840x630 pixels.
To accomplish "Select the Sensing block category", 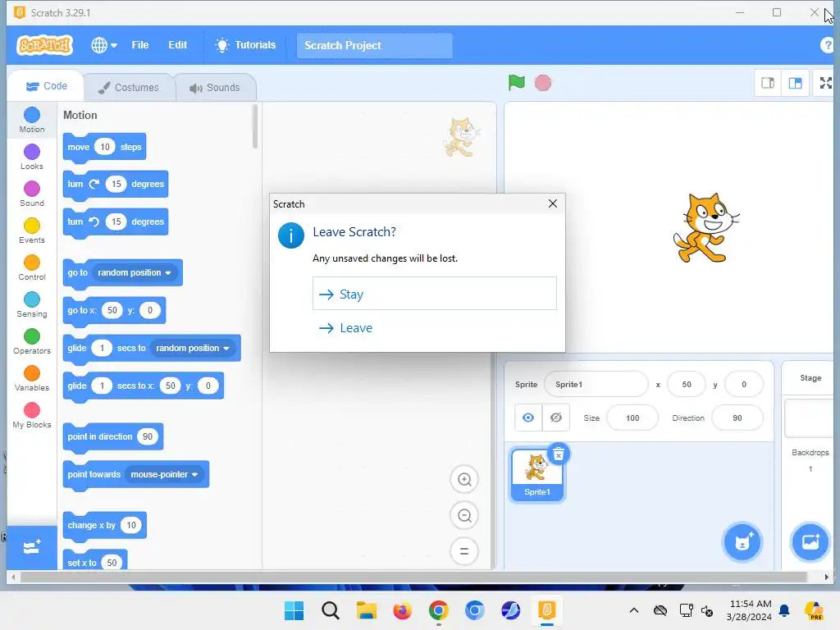I will (32, 305).
